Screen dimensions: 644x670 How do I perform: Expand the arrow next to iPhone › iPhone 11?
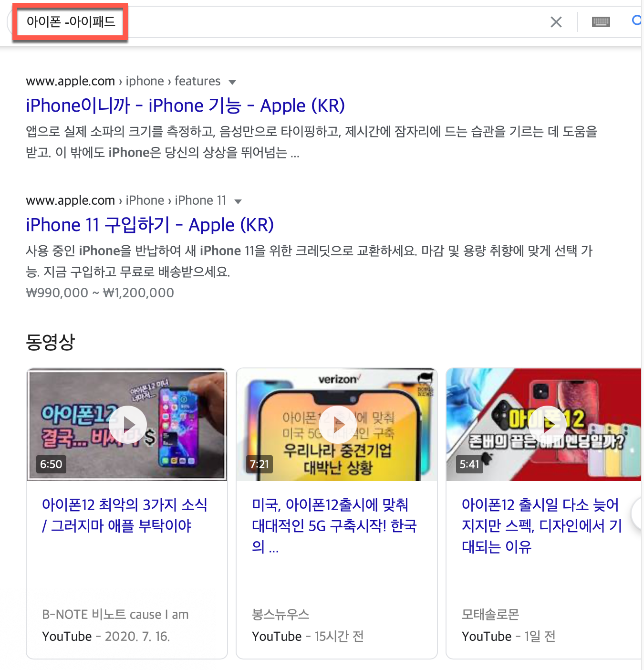coord(238,201)
